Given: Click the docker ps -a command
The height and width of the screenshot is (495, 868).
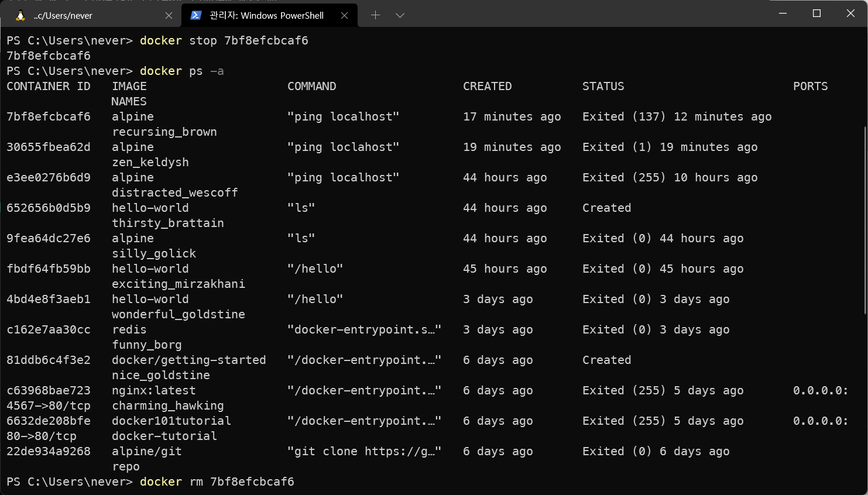Looking at the screenshot, I should pyautogui.click(x=182, y=71).
